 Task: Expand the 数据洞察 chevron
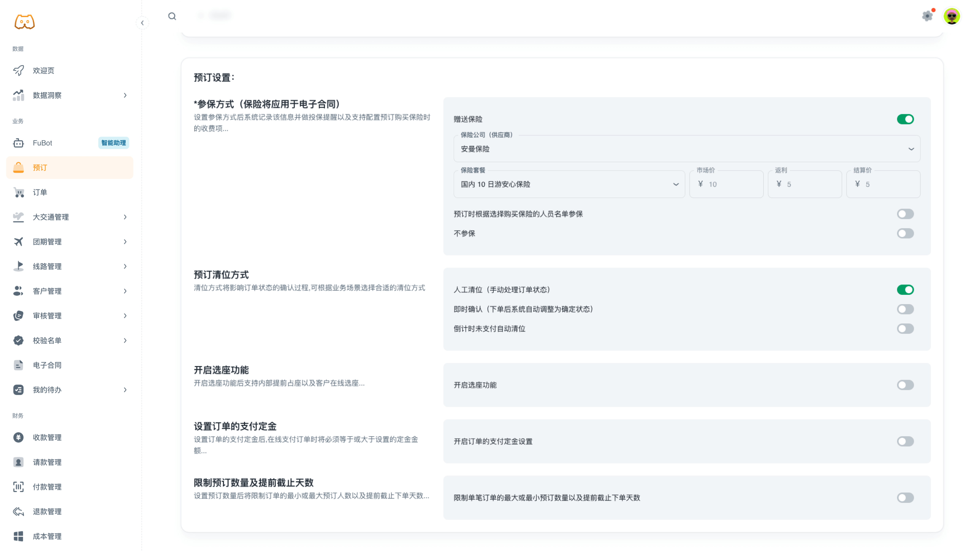[125, 95]
